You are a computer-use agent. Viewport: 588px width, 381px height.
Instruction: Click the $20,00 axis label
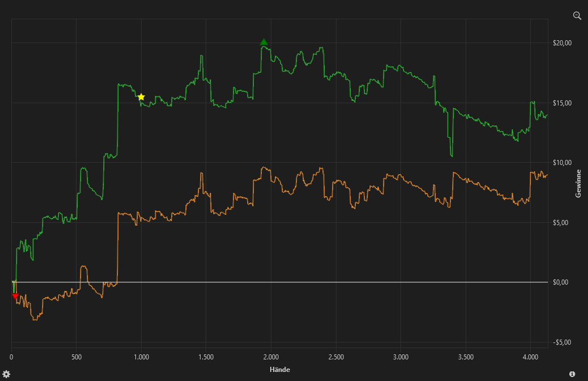pos(562,43)
